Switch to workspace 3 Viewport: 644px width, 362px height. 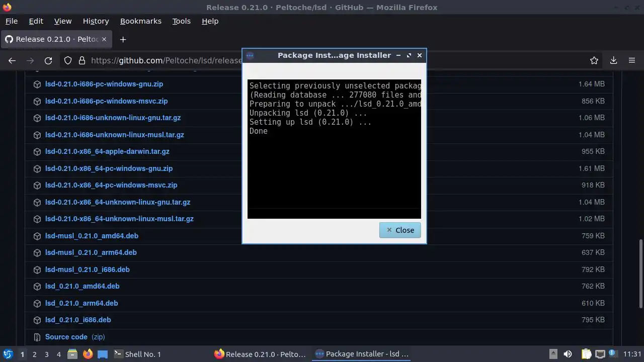pos(46,354)
